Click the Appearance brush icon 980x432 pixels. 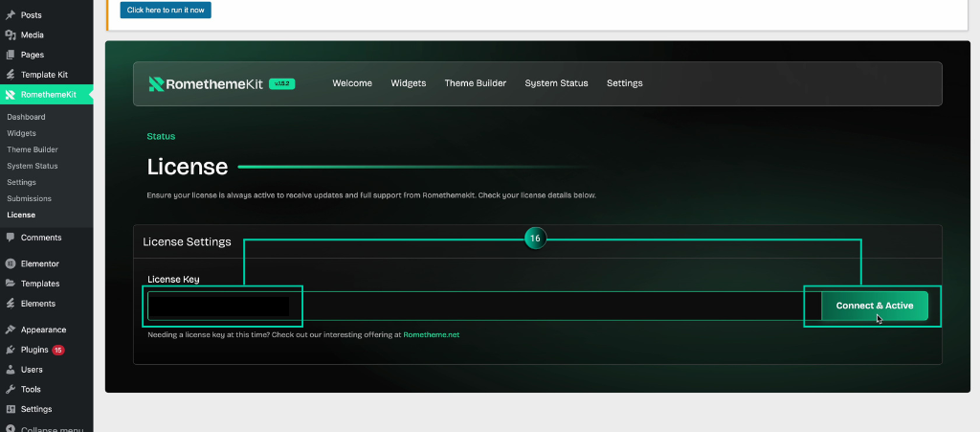tap(10, 330)
